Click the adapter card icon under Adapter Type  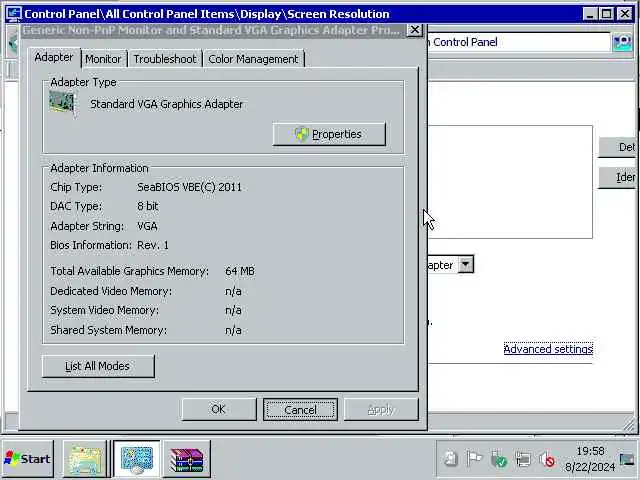pyautogui.click(x=62, y=102)
